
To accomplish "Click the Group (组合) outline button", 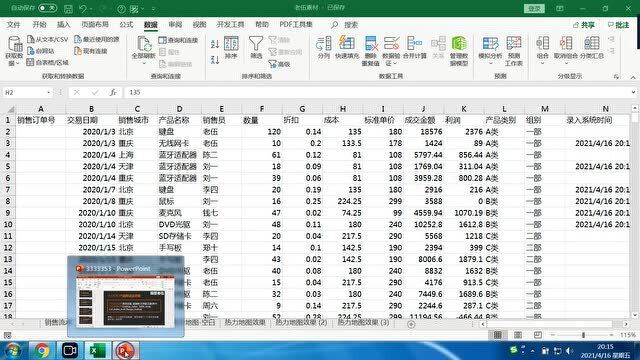I will pyautogui.click(x=542, y=50).
